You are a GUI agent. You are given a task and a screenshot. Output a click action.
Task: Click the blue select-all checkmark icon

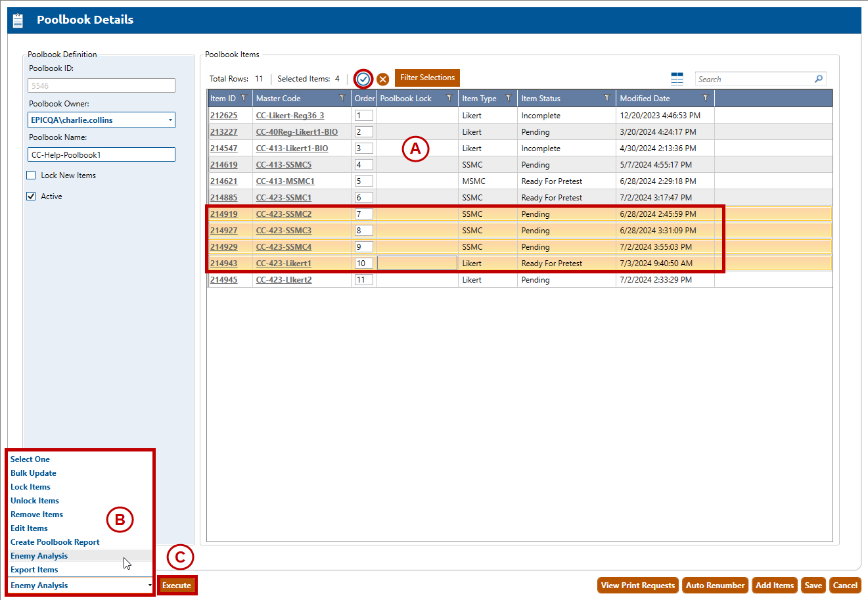point(363,79)
